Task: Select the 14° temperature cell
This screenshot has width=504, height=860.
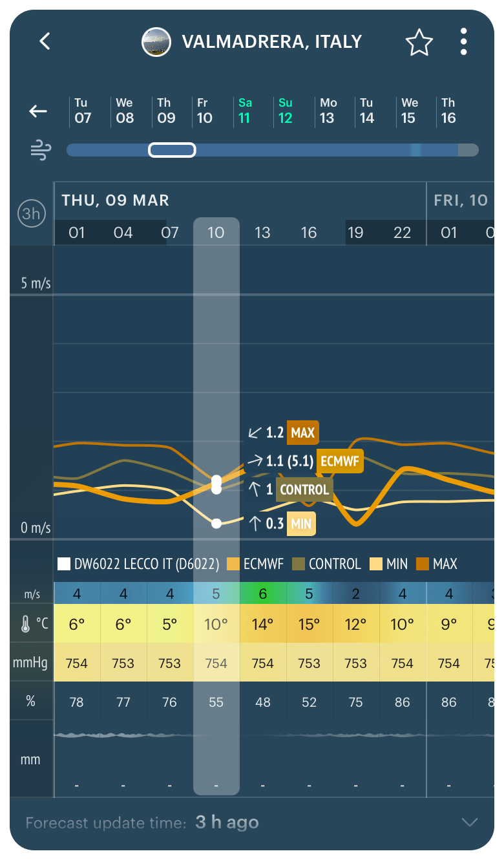Action: pyautogui.click(x=262, y=624)
